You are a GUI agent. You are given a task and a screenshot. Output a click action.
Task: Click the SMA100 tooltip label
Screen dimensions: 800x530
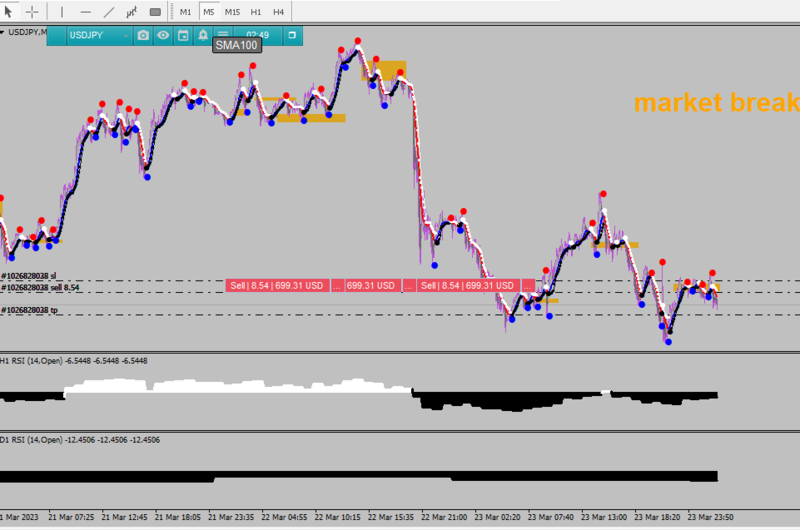(237, 45)
